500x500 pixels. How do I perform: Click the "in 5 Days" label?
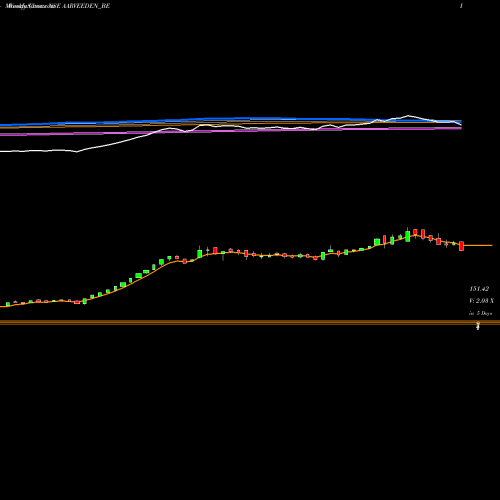click(x=480, y=313)
